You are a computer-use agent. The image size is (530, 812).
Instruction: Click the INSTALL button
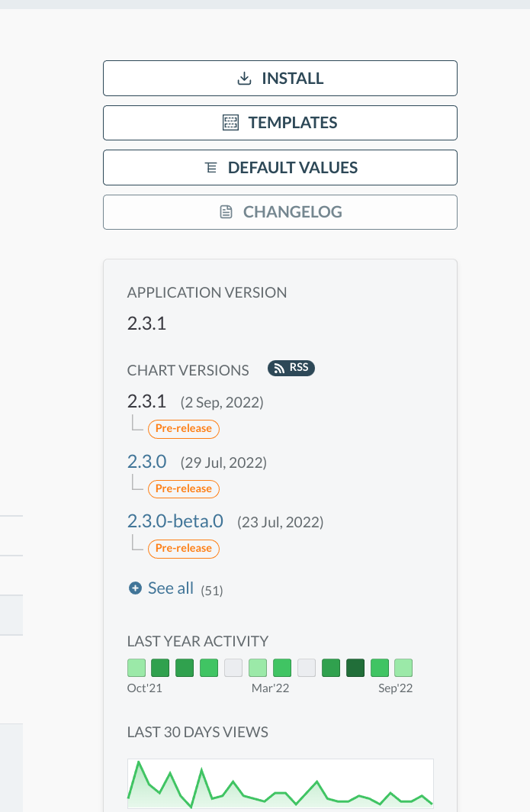point(280,78)
